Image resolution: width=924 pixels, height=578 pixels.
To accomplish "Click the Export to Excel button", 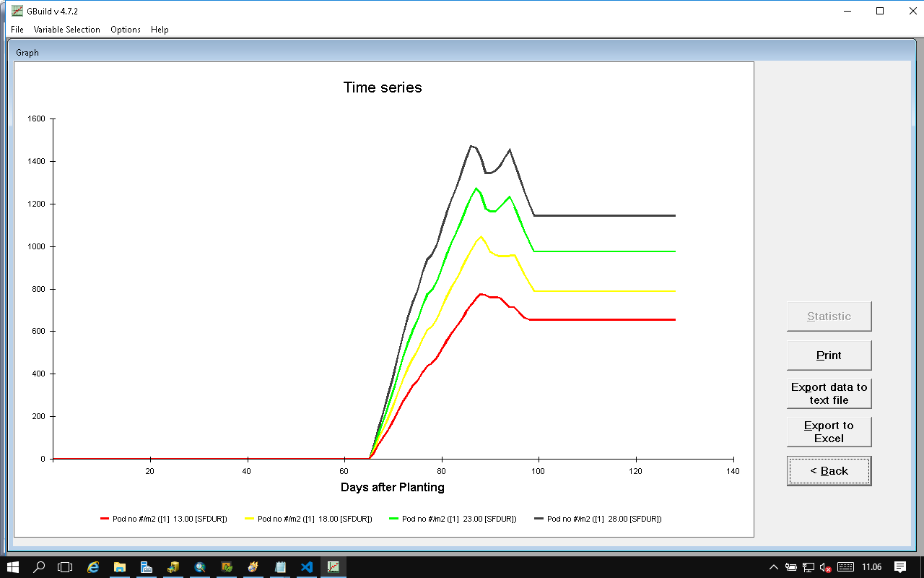I will point(829,432).
